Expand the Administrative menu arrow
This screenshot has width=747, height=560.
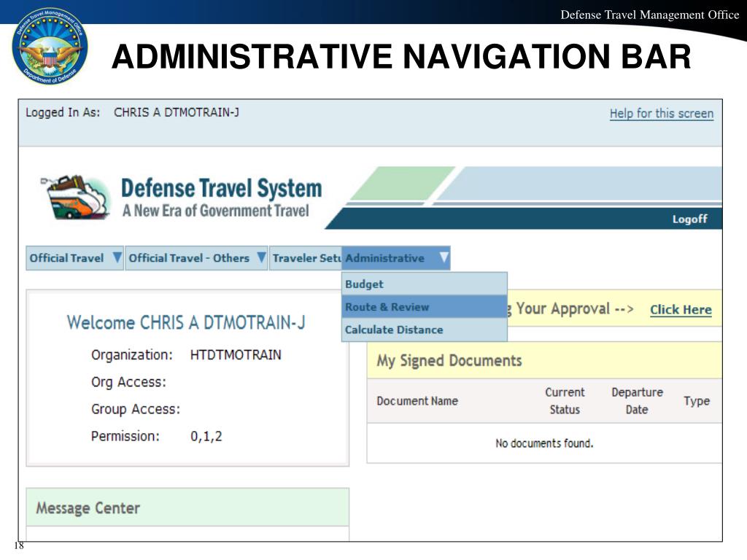click(x=444, y=257)
